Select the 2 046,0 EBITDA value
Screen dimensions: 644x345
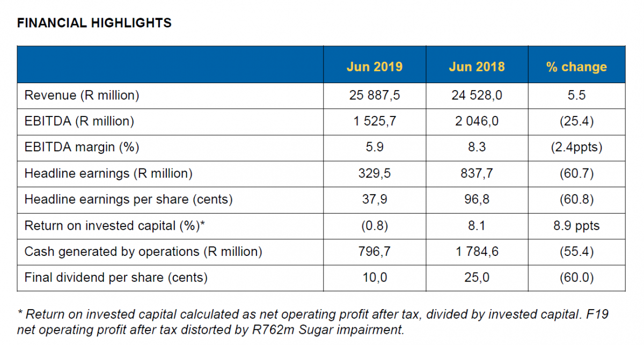pos(477,121)
